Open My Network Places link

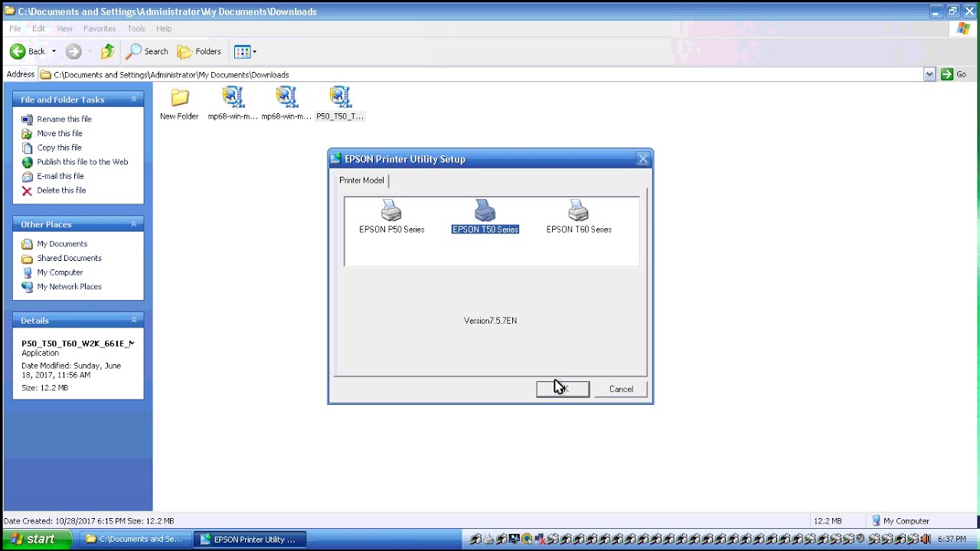pos(69,287)
